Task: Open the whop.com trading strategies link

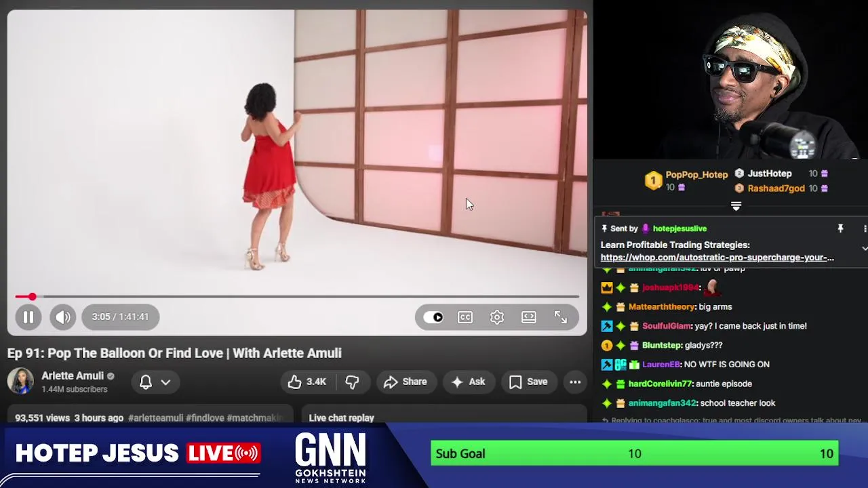Action: [717, 258]
